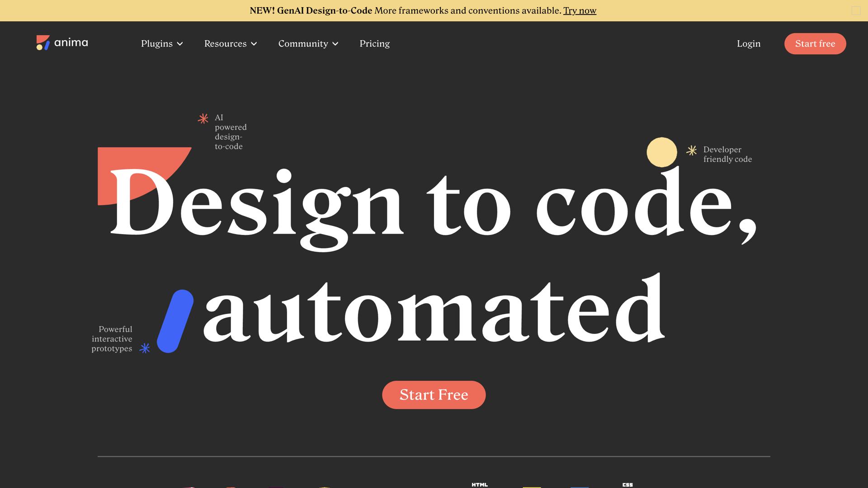
Task: Expand the Community menu chevron
Action: [335, 44]
